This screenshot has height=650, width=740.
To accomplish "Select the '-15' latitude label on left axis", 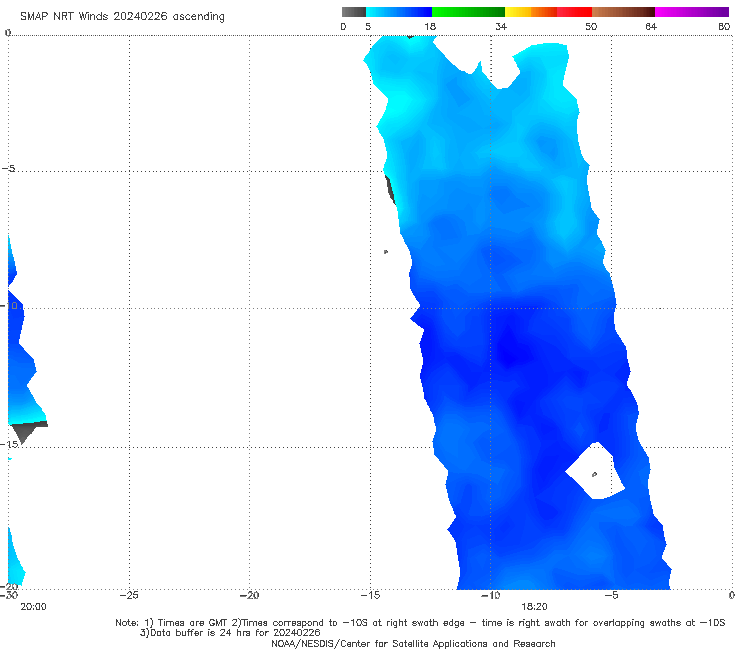I will [9, 444].
